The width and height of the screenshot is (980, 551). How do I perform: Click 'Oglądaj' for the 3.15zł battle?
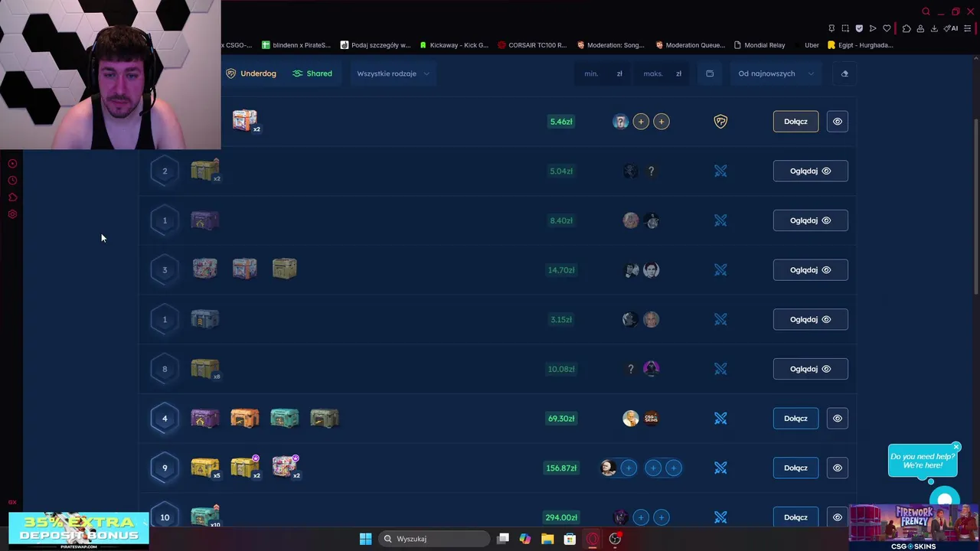pyautogui.click(x=810, y=319)
